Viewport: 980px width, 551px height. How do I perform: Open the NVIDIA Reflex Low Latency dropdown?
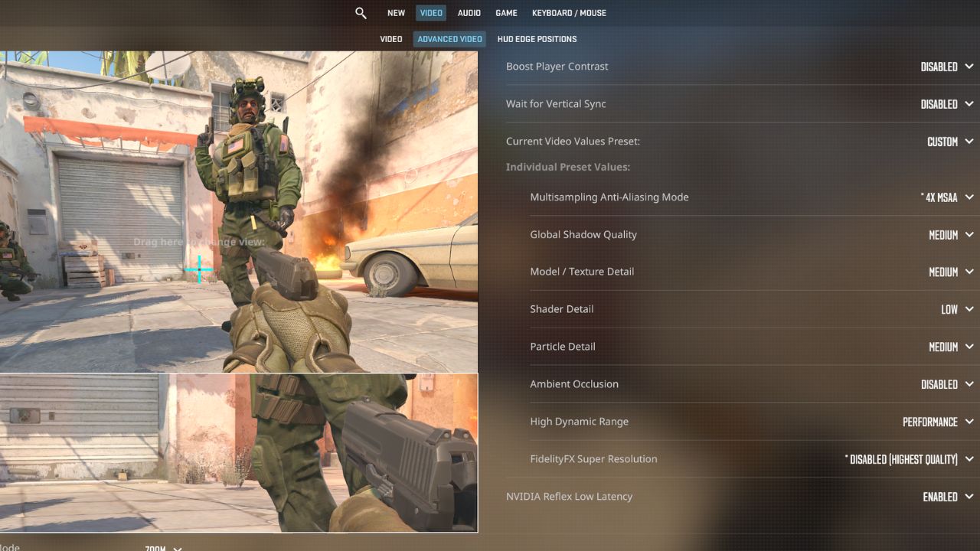tap(947, 497)
